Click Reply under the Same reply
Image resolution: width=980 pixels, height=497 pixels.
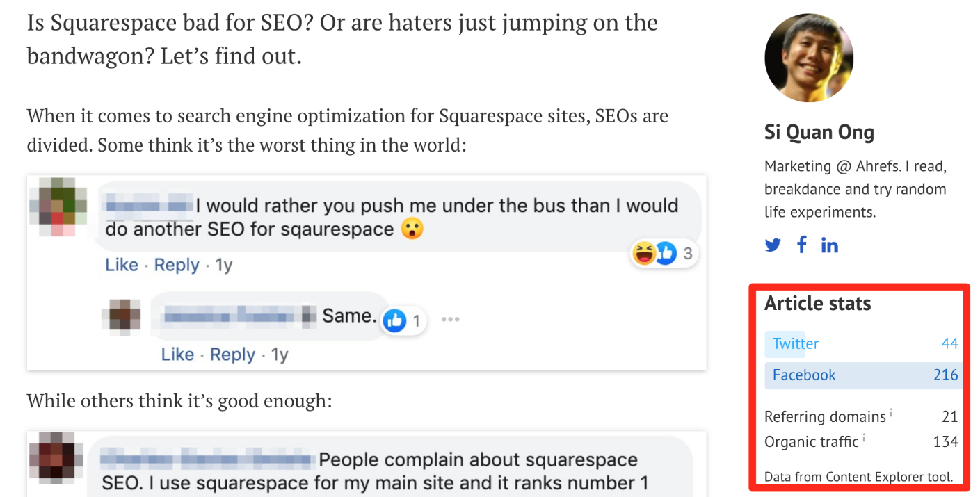click(x=232, y=355)
